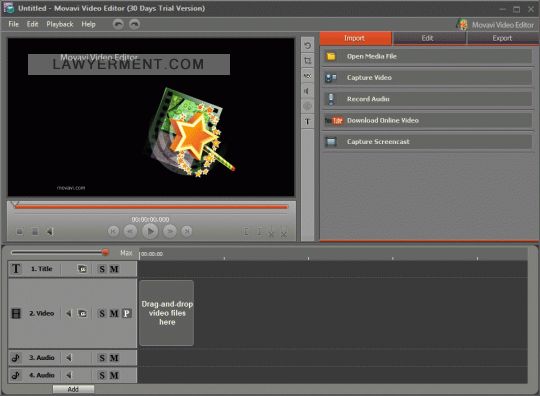Toggle Solo (S) on the 3. Audio track
The width and height of the screenshot is (540, 396).
click(x=102, y=358)
